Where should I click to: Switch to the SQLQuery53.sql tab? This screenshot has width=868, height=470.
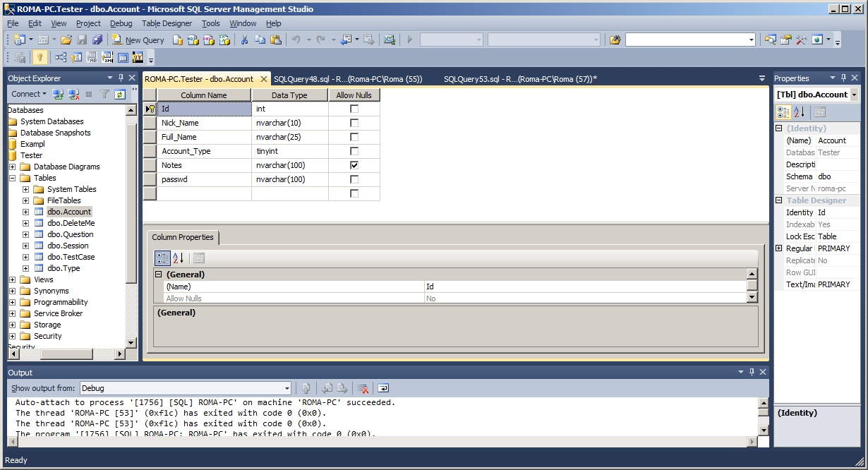(520, 79)
